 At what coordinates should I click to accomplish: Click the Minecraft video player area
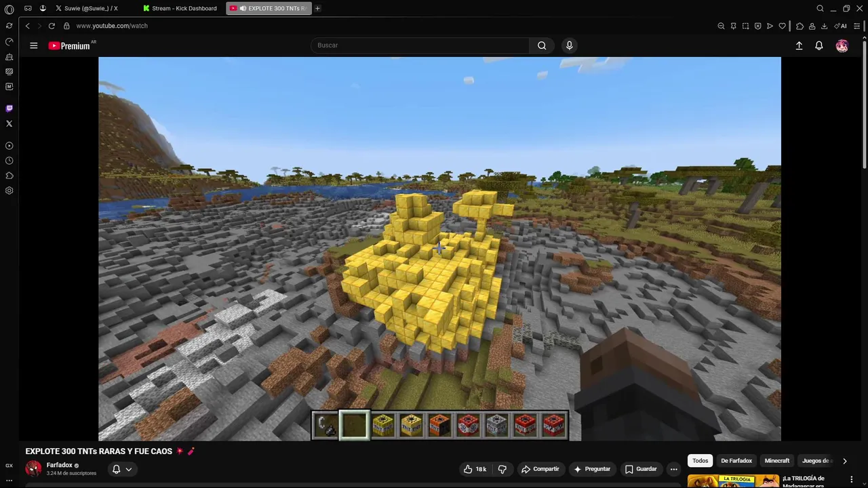(439, 249)
